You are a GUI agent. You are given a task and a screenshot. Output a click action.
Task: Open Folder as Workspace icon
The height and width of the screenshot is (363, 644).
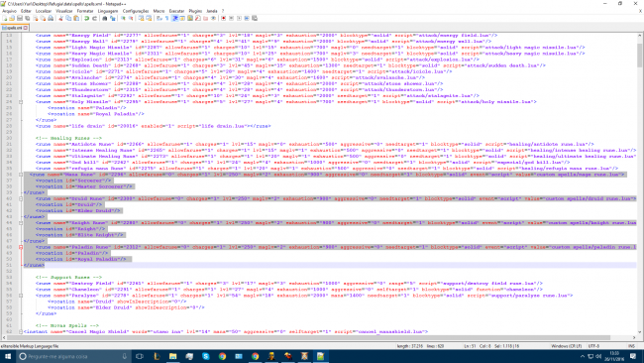pyautogui.click(x=205, y=18)
